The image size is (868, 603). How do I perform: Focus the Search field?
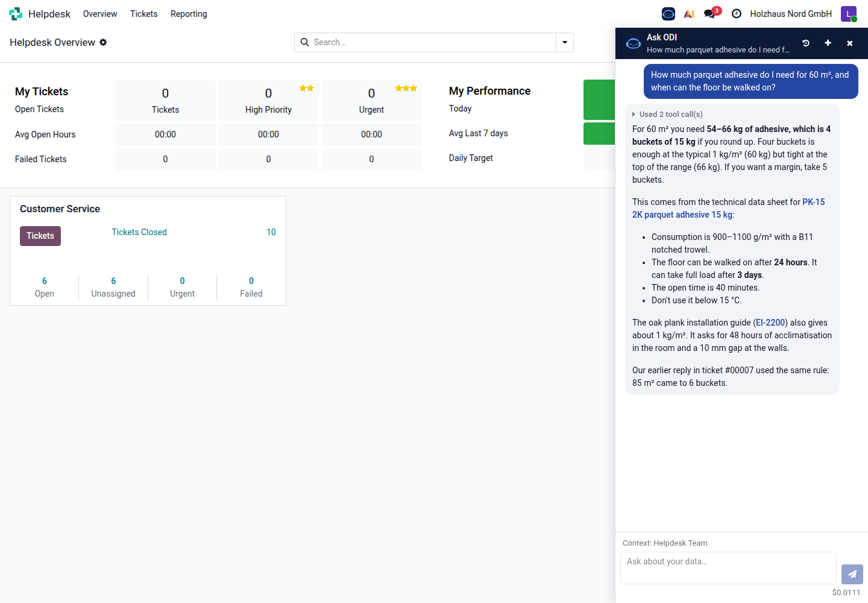coord(433,42)
